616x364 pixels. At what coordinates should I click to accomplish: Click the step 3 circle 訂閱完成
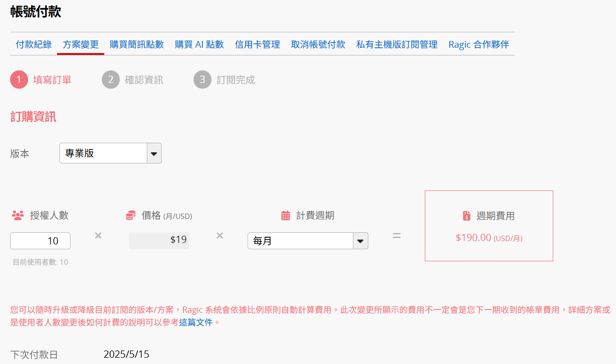pyautogui.click(x=202, y=80)
